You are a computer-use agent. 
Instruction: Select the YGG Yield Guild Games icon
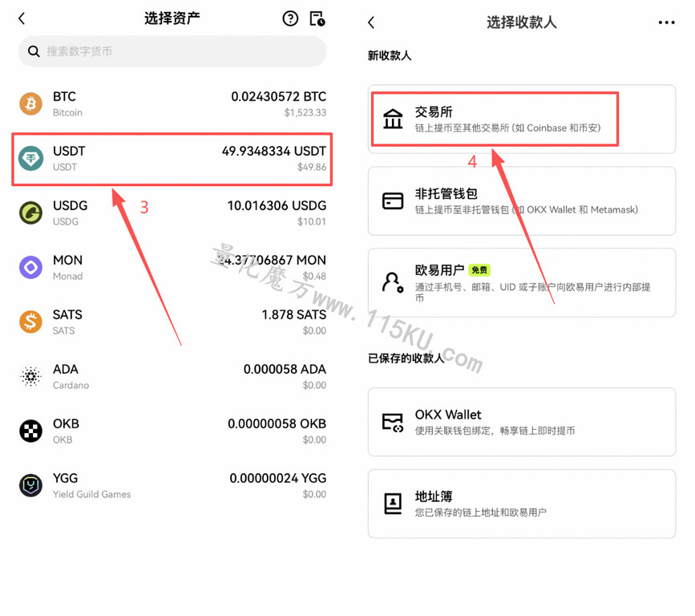(30, 485)
